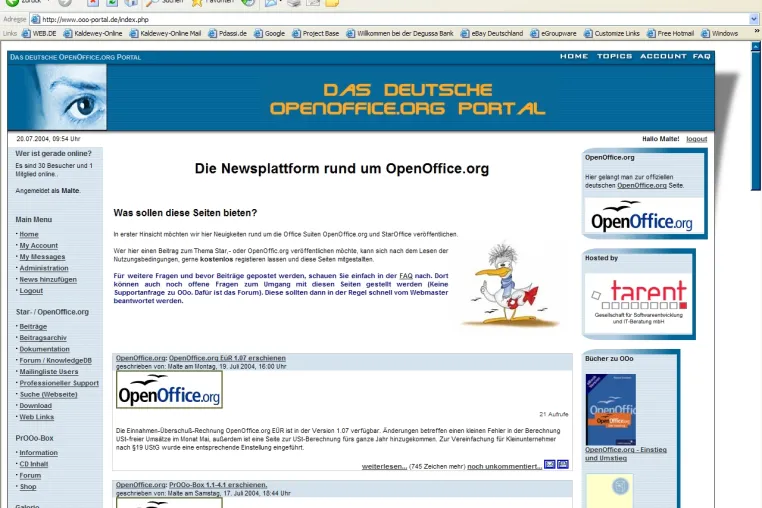
Task: Click the eye image in the portal banner
Action: click(57, 97)
